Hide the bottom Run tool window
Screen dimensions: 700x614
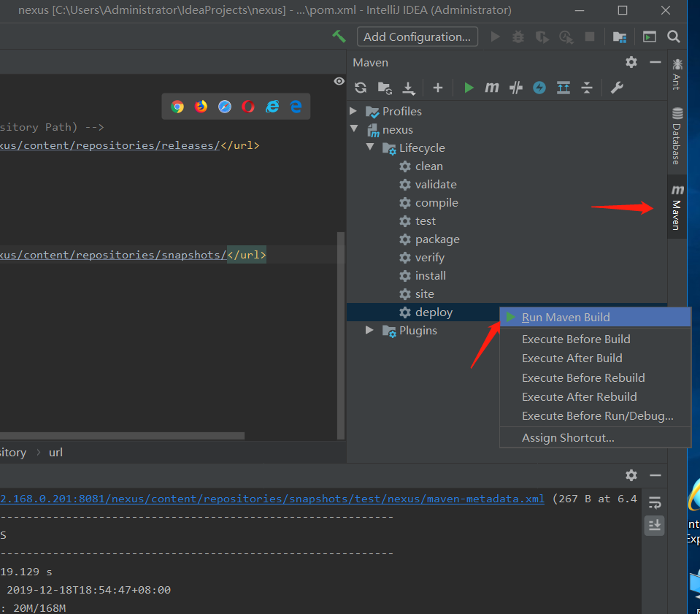click(x=655, y=475)
